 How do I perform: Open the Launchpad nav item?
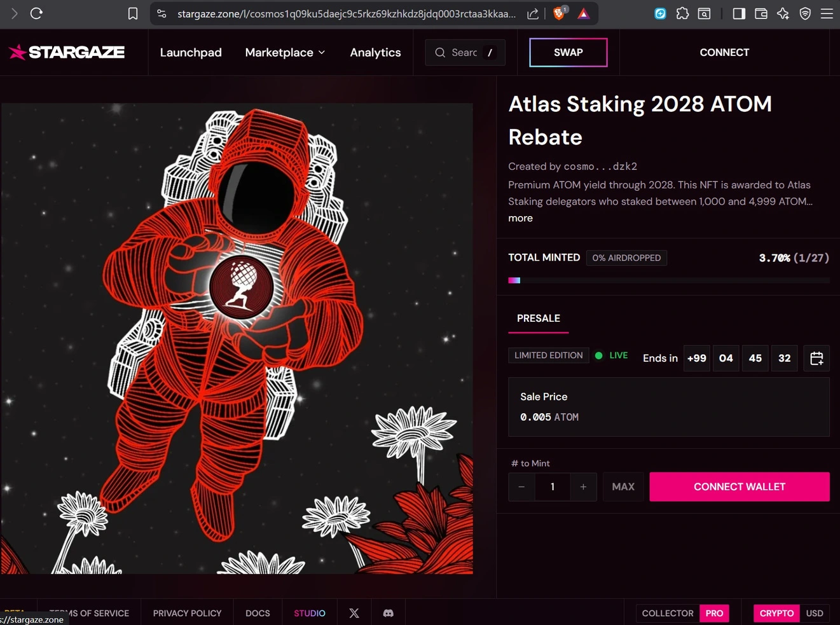191,53
